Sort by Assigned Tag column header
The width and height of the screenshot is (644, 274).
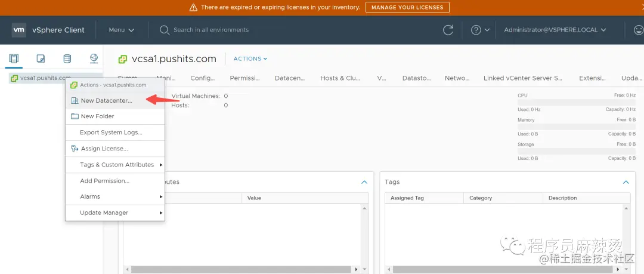(424, 198)
